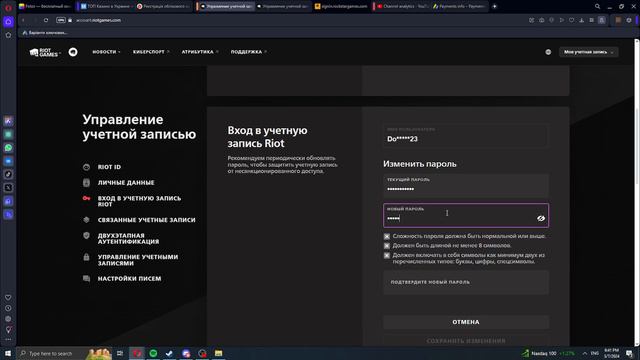Image resolution: width=640 pixels, height=360 pixels.
Task: Open the sidebar history clock icon
Action: [x=8, y=308]
